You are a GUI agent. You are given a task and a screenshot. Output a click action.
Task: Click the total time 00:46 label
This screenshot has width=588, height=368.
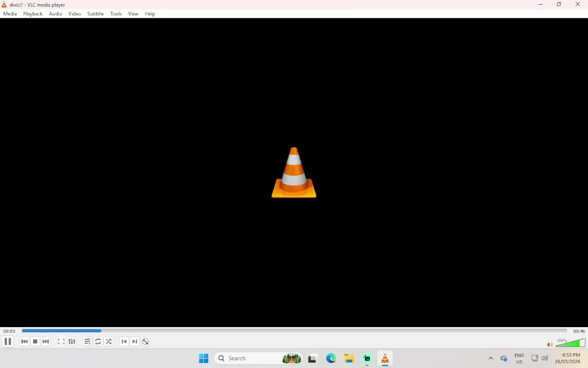pyautogui.click(x=579, y=331)
